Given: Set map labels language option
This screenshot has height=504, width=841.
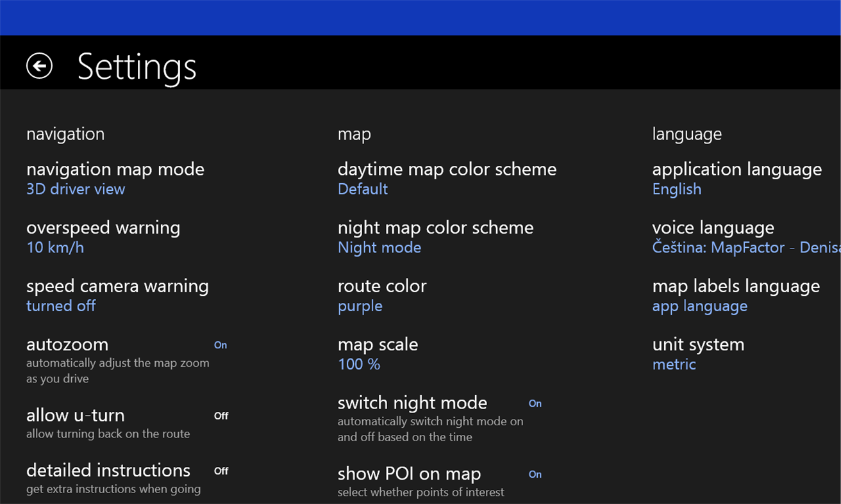Looking at the screenshot, I should pos(736,295).
